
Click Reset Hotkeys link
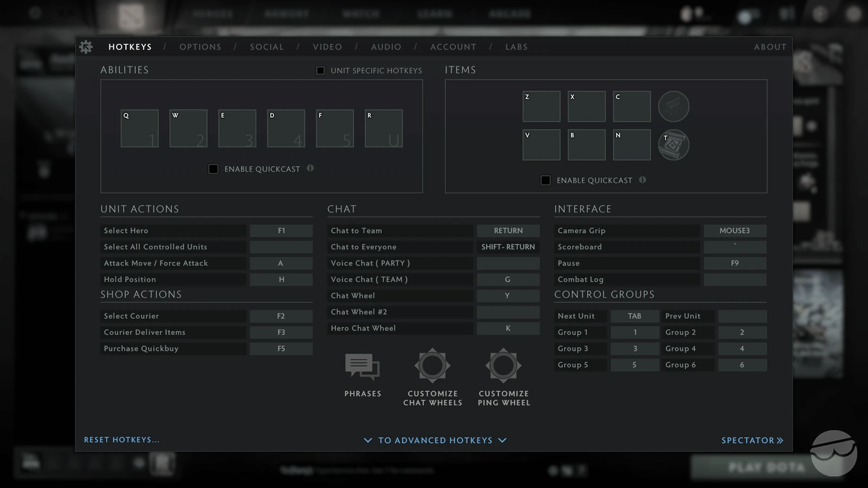tap(122, 440)
